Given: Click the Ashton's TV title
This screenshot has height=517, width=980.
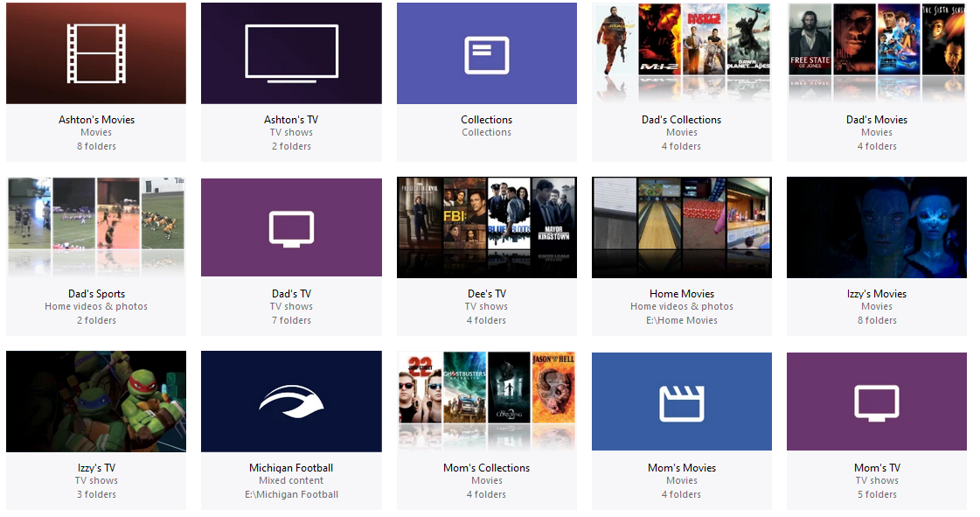Looking at the screenshot, I should [x=291, y=119].
